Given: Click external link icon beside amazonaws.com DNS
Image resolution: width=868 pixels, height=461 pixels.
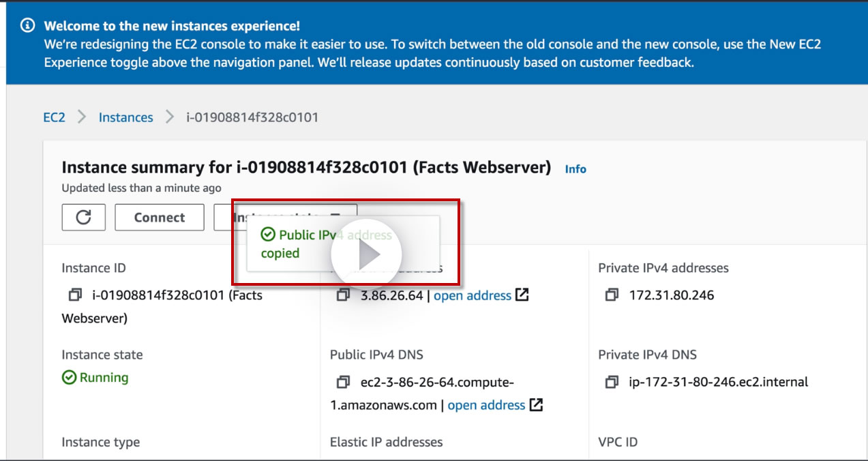Looking at the screenshot, I should coord(537,405).
